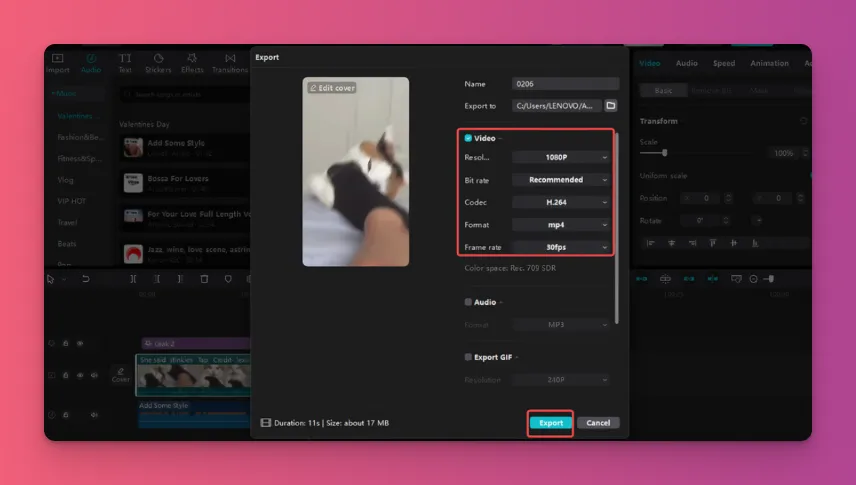This screenshot has height=485, width=856.
Task: Click the timeline zoom slider handle
Action: coord(770,279)
